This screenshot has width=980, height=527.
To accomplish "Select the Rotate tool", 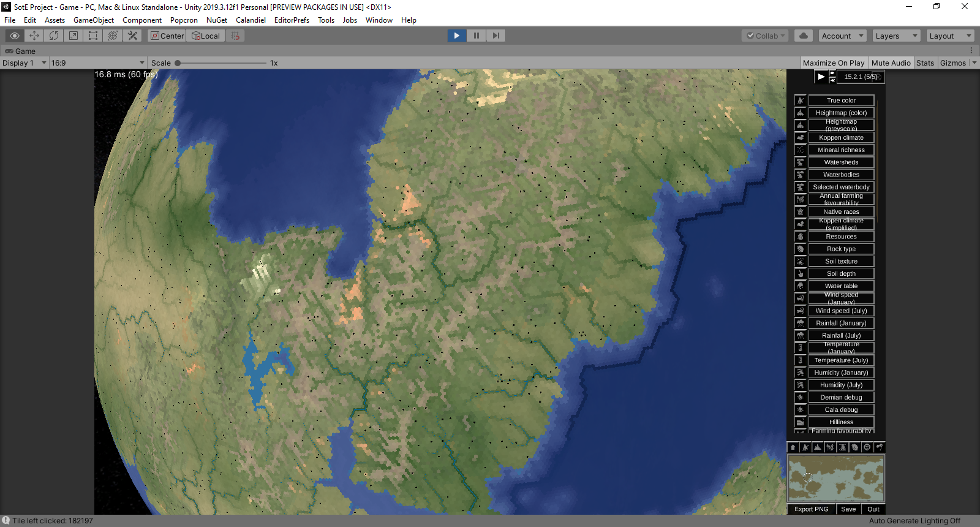I will tap(54, 36).
